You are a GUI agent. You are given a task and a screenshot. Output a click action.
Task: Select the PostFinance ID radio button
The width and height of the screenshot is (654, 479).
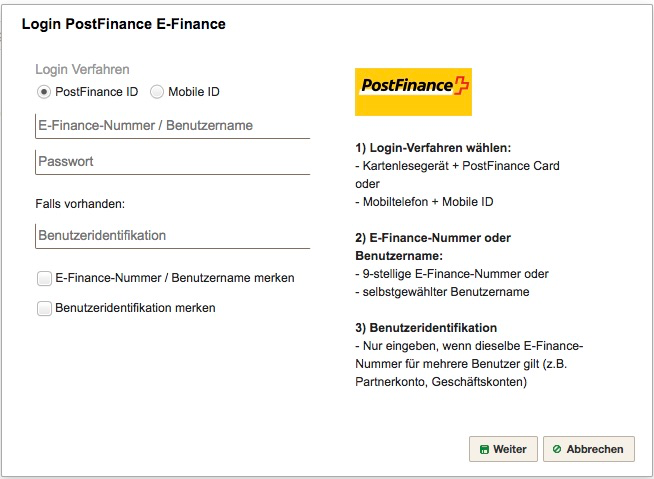pyautogui.click(x=44, y=92)
